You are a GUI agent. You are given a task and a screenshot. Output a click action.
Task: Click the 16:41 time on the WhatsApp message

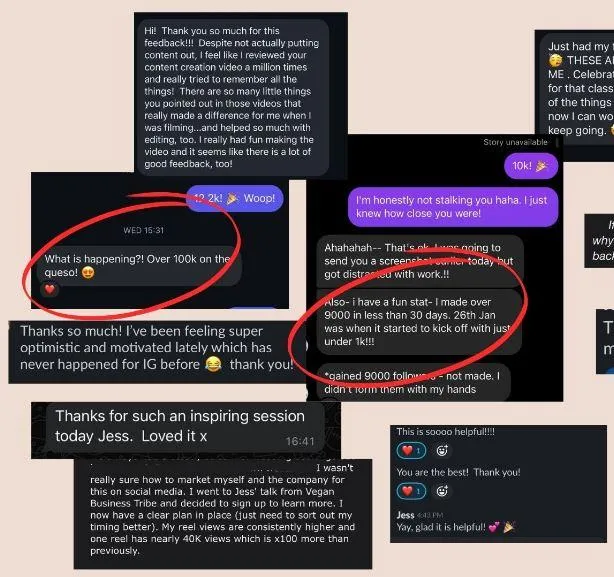(x=300, y=441)
